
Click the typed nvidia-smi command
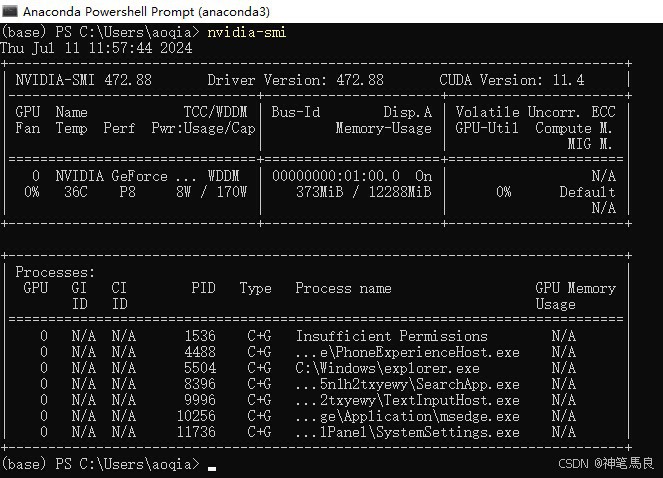pos(247,32)
